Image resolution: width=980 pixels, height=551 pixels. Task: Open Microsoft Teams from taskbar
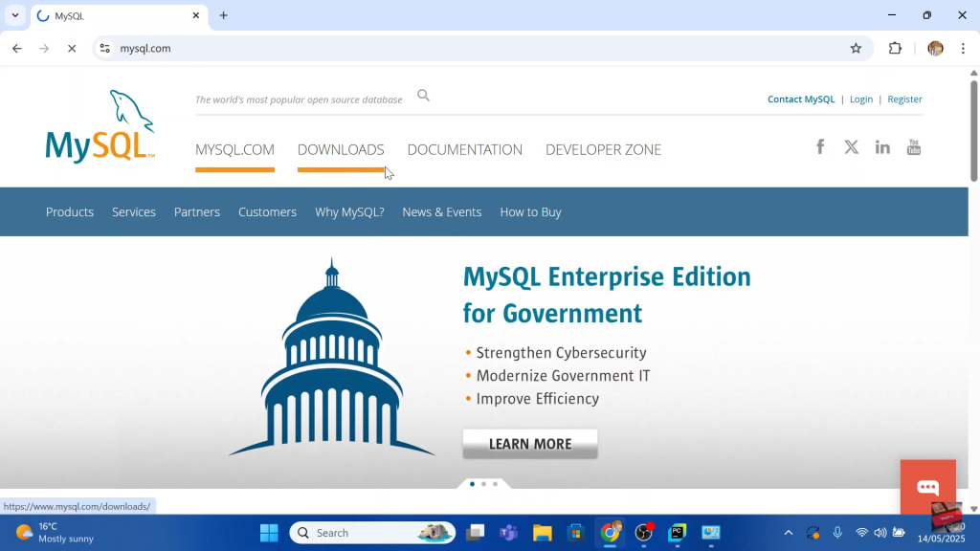(x=509, y=533)
